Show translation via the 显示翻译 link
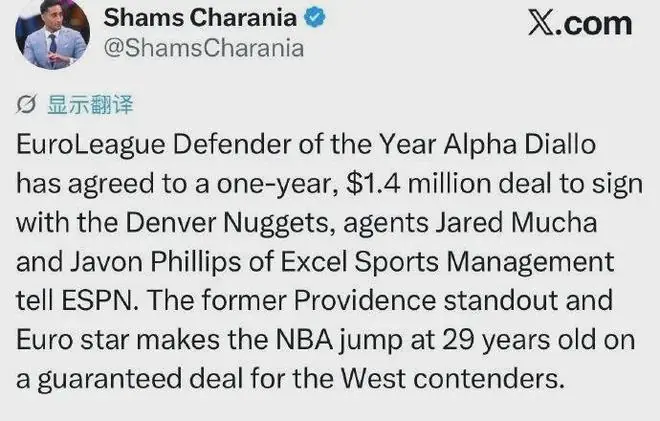Image resolution: width=660 pixels, height=421 pixels. 90,105
